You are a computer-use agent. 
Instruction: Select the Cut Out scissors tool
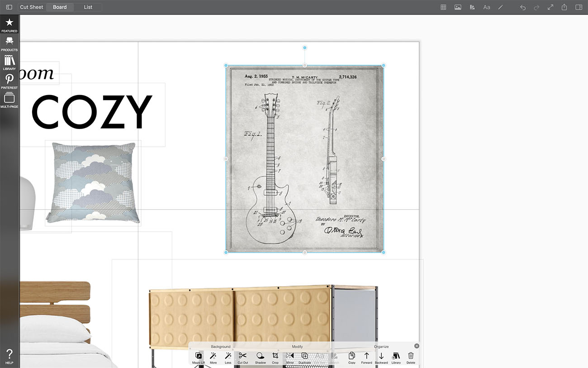243,357
